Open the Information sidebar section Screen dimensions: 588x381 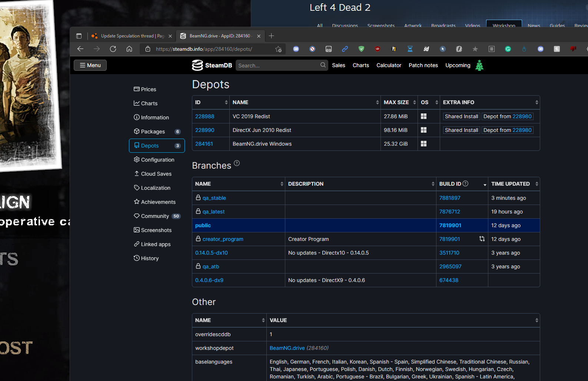157,117
